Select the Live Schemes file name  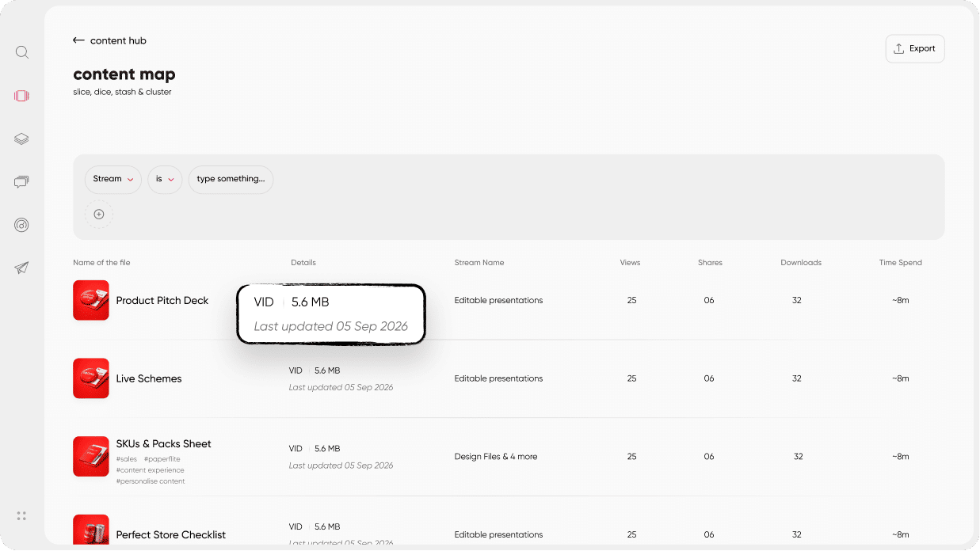(149, 378)
